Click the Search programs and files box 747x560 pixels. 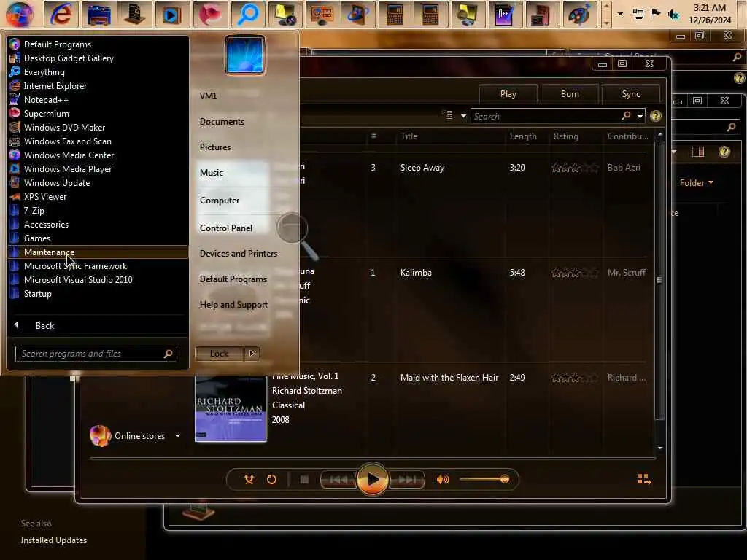pos(96,354)
